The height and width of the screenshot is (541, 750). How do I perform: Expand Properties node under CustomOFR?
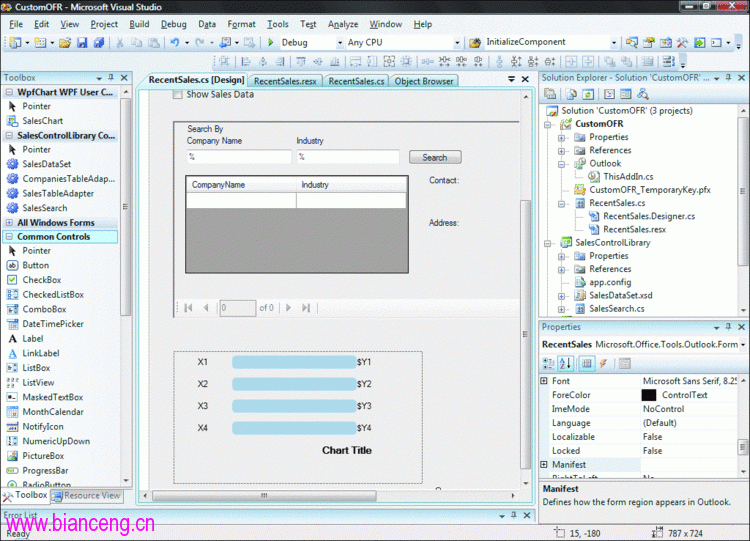[x=562, y=138]
